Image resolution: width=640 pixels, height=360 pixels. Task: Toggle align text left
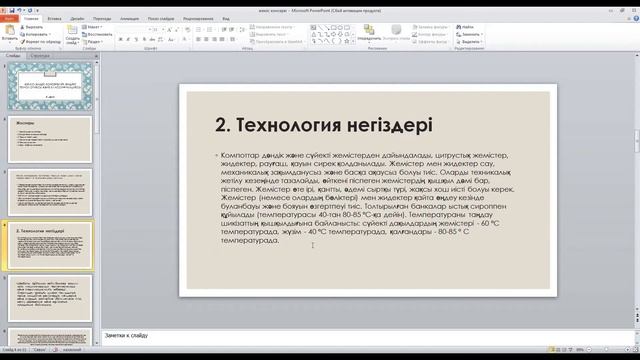tap(198, 40)
